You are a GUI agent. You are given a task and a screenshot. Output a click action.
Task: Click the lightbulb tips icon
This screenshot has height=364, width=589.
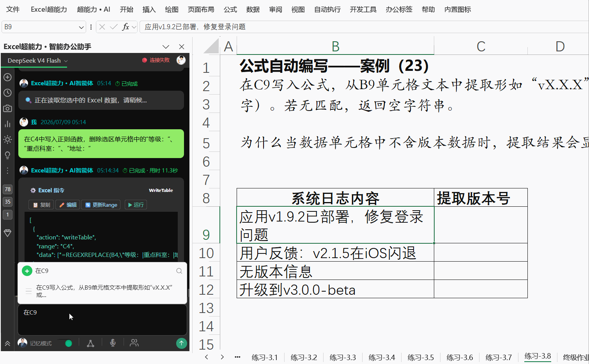pos(7,155)
